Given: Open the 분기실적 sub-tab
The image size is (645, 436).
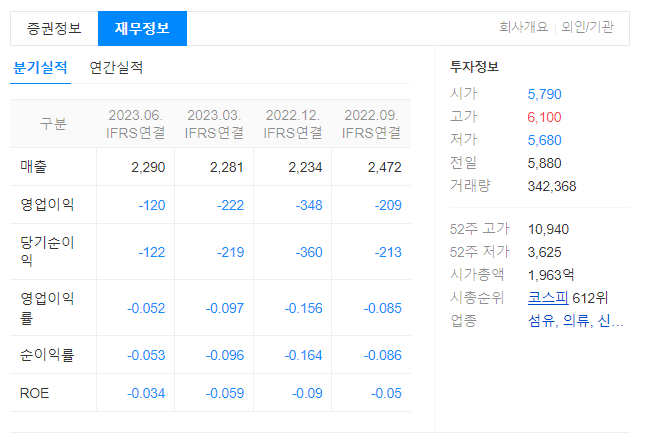Looking at the screenshot, I should (40, 67).
